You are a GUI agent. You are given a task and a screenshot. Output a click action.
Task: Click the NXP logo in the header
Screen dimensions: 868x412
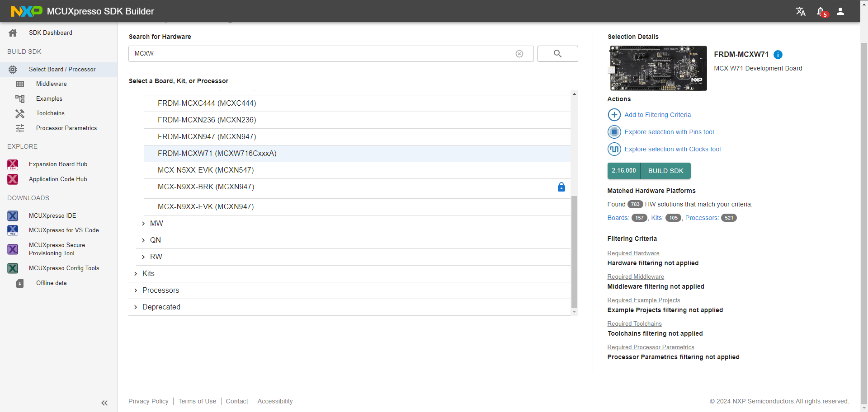[26, 11]
